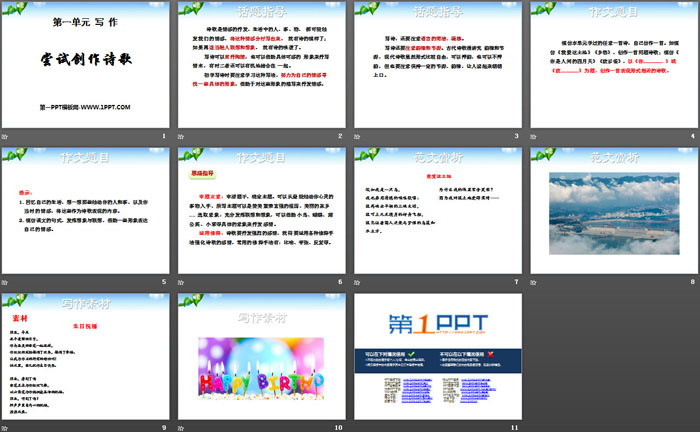The height and width of the screenshot is (432, 700).
Task: Click the animation star icon under slide 1
Action: pyautogui.click(x=8, y=136)
